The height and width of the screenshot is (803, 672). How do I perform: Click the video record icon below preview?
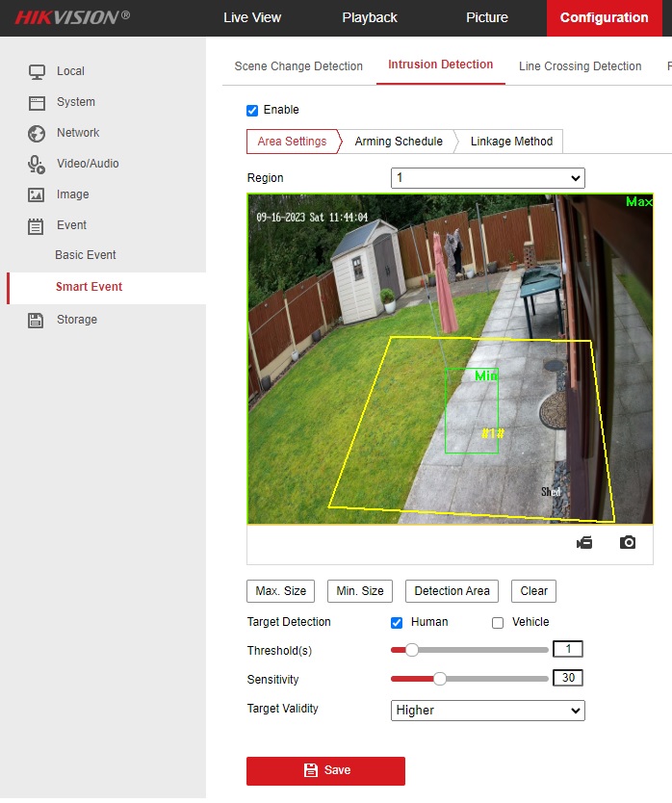coord(584,542)
